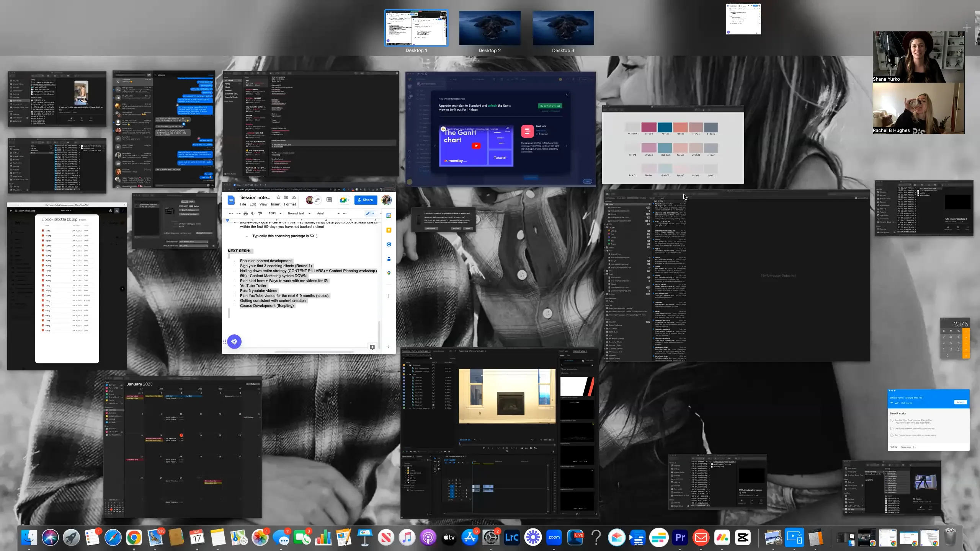This screenshot has width=980, height=551.
Task: Click the blue Share button
Action: [x=366, y=200]
